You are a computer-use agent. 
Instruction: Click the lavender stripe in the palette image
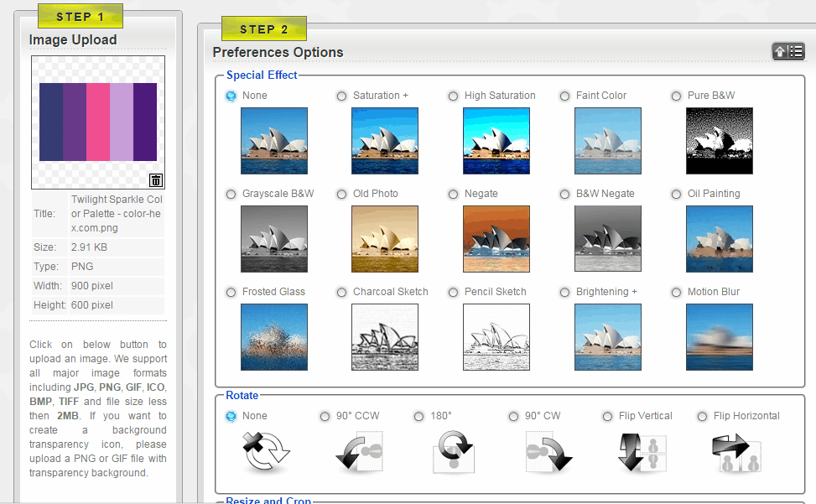point(122,122)
